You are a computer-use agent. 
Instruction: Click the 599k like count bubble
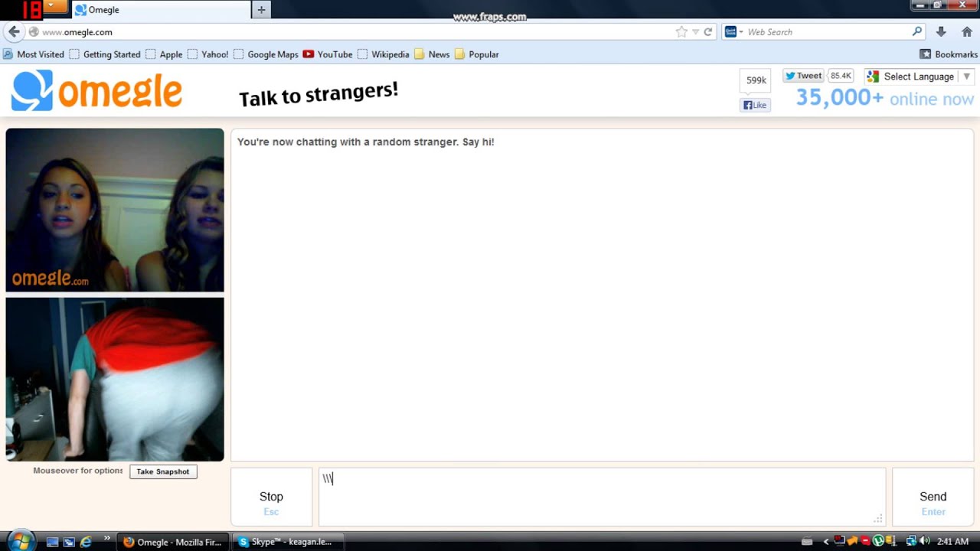point(756,82)
